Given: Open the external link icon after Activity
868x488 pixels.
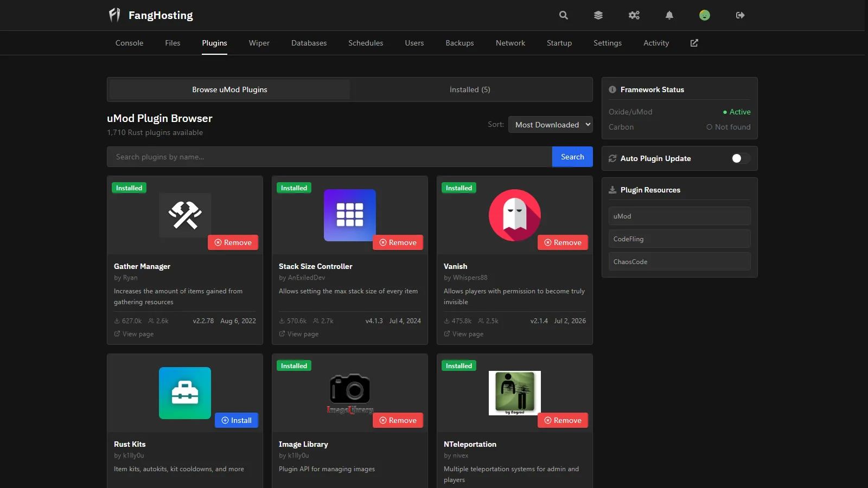Looking at the screenshot, I should [694, 43].
